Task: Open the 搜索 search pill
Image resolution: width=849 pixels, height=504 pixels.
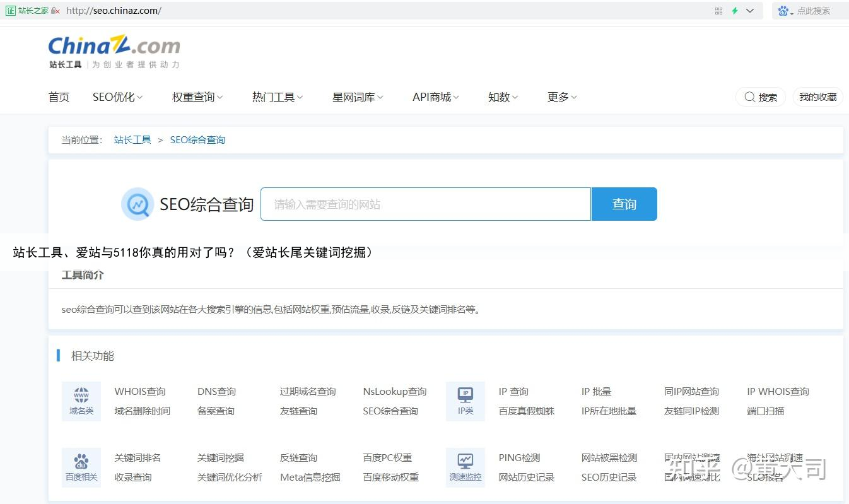Action: [x=761, y=97]
